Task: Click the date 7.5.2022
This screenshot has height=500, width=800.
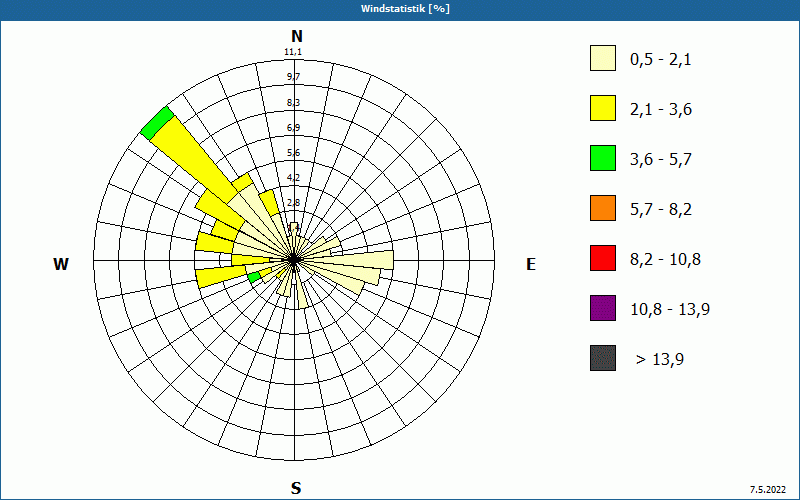Action: 768,490
